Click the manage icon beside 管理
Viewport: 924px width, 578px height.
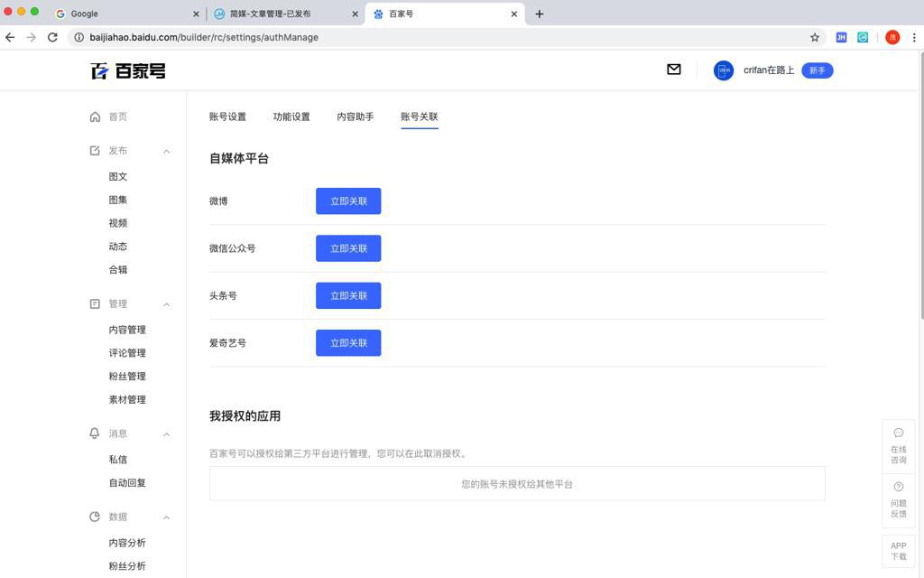[x=95, y=303]
